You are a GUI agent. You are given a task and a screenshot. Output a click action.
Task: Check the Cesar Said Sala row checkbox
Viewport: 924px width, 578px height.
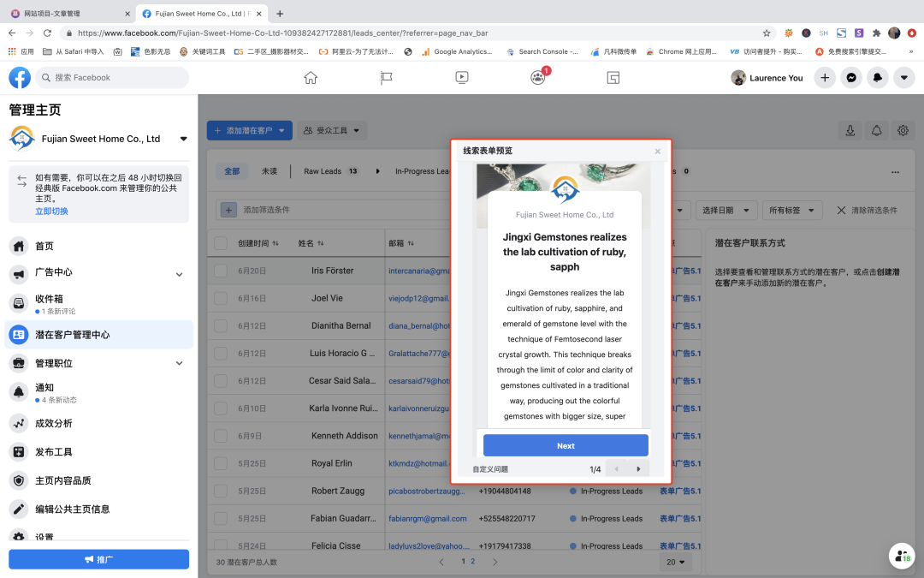click(221, 380)
